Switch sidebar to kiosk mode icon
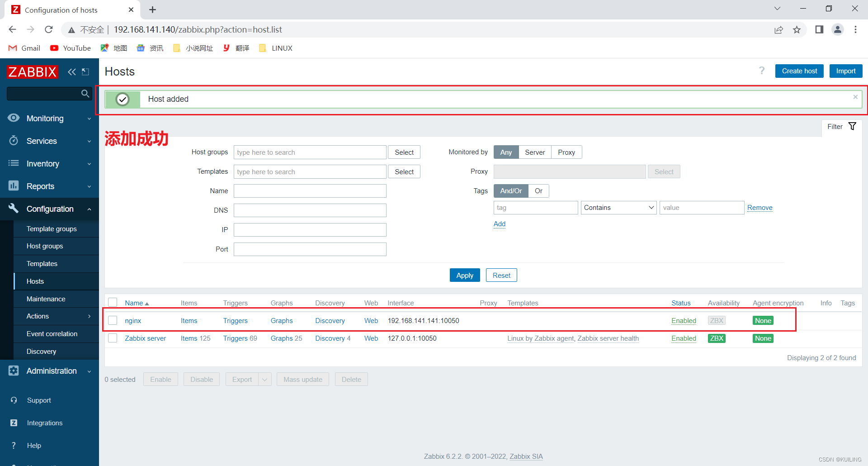Screen dimensions: 868x466 85,72
